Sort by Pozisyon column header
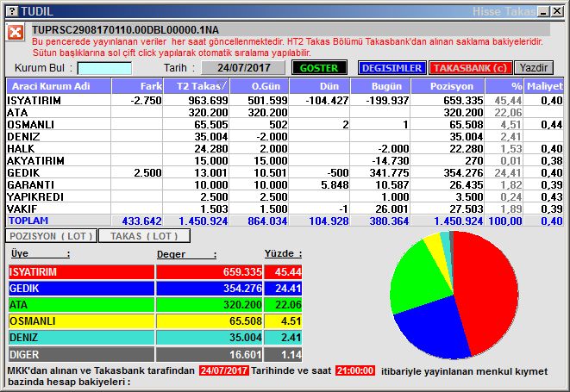The height and width of the screenshot is (392, 570). click(448, 86)
